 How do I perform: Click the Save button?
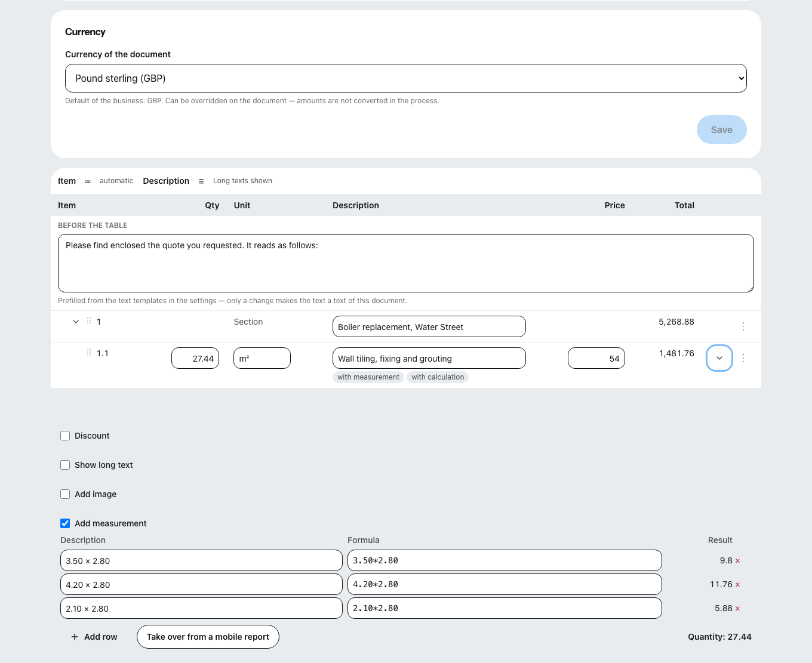[721, 129]
